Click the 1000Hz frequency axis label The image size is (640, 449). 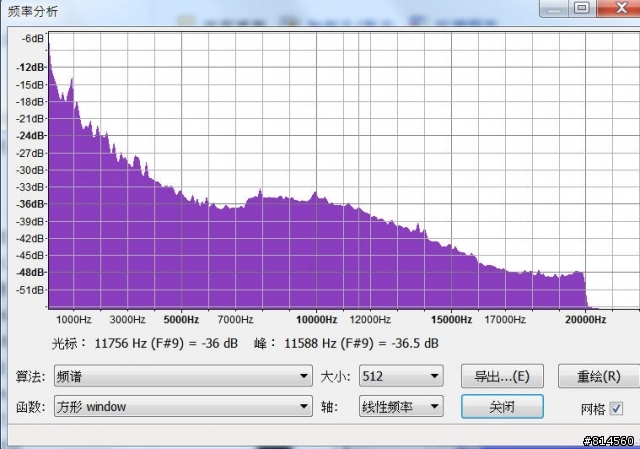click(73, 319)
